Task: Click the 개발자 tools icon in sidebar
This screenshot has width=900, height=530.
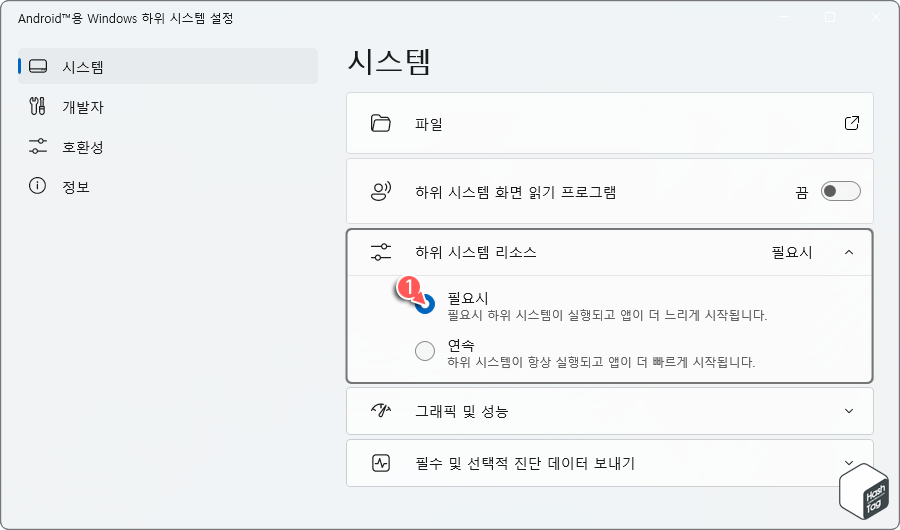Action: [x=37, y=106]
